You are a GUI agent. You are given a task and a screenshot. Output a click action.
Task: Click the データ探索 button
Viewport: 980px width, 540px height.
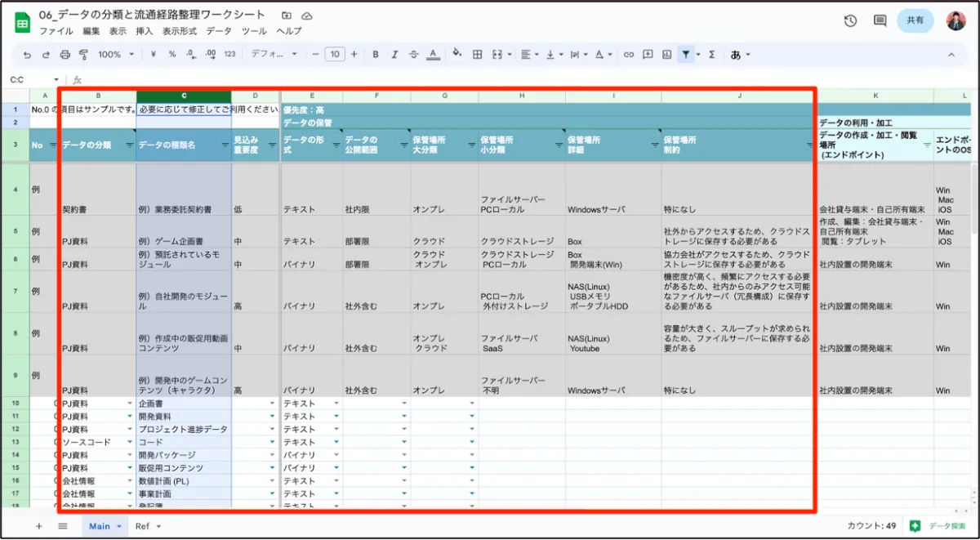(939, 526)
